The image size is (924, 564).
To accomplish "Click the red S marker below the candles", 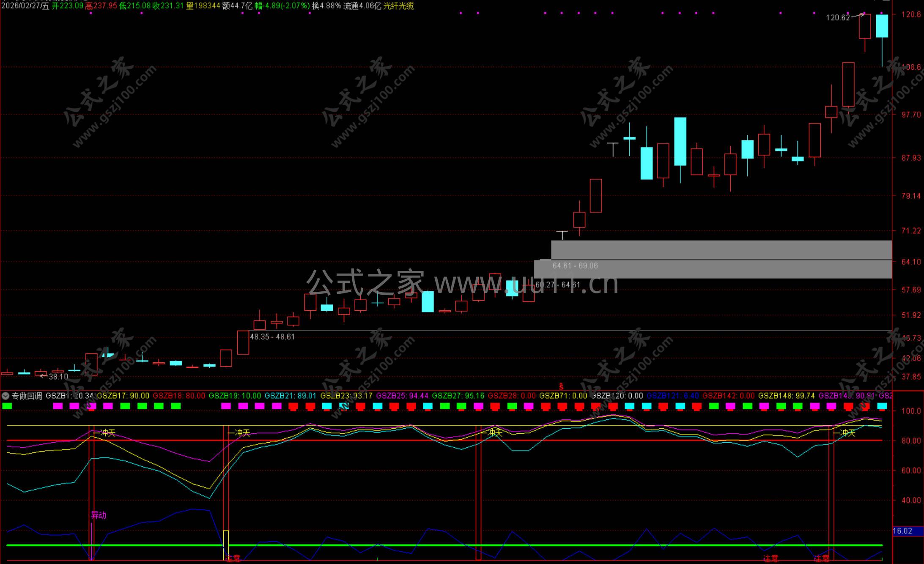I will coord(561,386).
